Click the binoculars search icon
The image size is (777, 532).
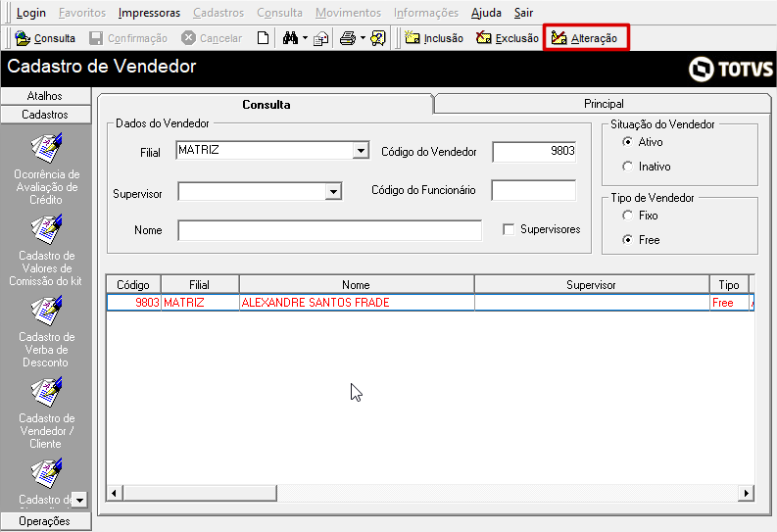point(290,38)
